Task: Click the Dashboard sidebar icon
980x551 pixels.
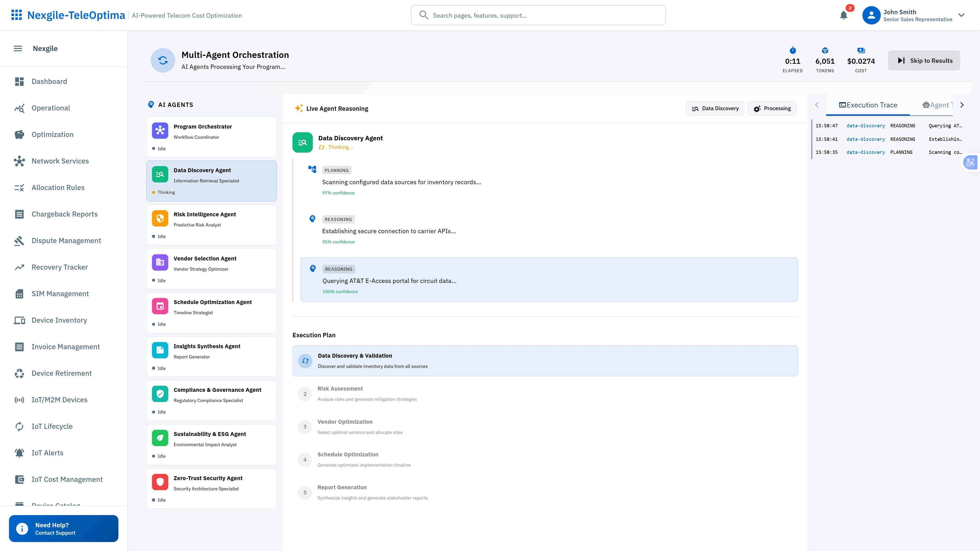Action: point(19,81)
